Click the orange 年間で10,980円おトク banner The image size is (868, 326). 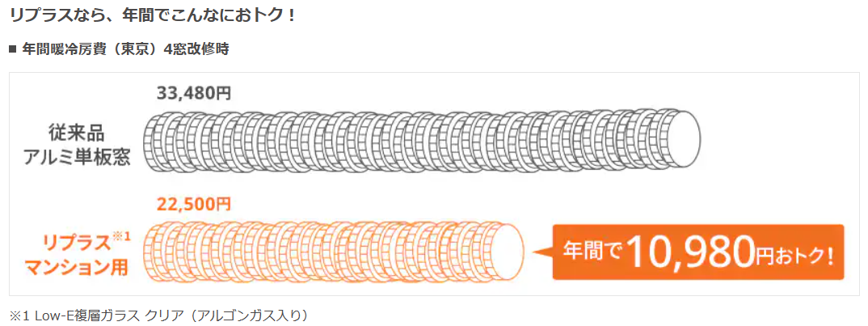point(698,252)
